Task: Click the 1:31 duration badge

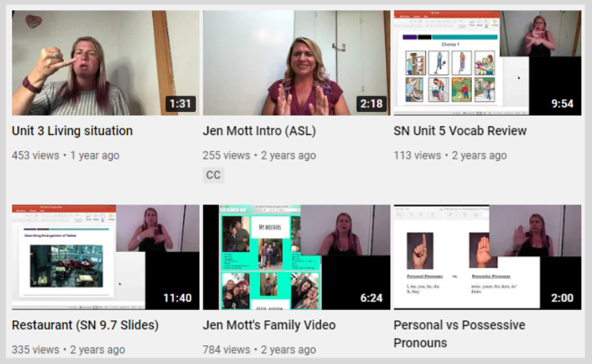Action: pyautogui.click(x=180, y=103)
